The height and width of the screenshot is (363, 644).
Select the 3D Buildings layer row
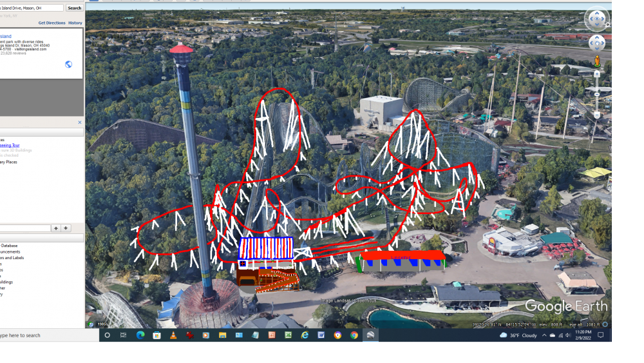coord(6,282)
